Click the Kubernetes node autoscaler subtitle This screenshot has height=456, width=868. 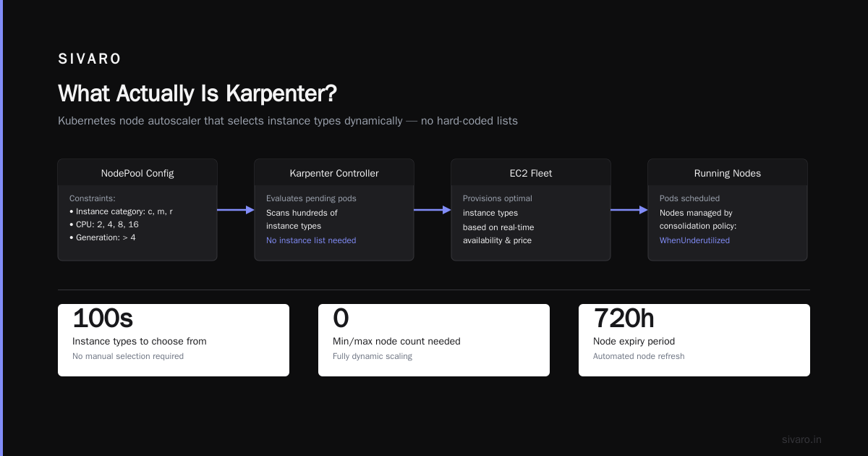(288, 121)
